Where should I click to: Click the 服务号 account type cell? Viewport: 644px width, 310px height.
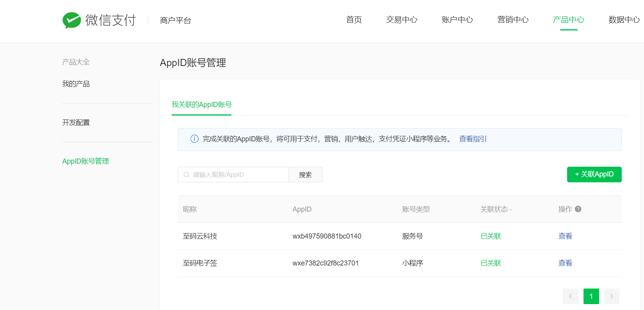click(413, 236)
